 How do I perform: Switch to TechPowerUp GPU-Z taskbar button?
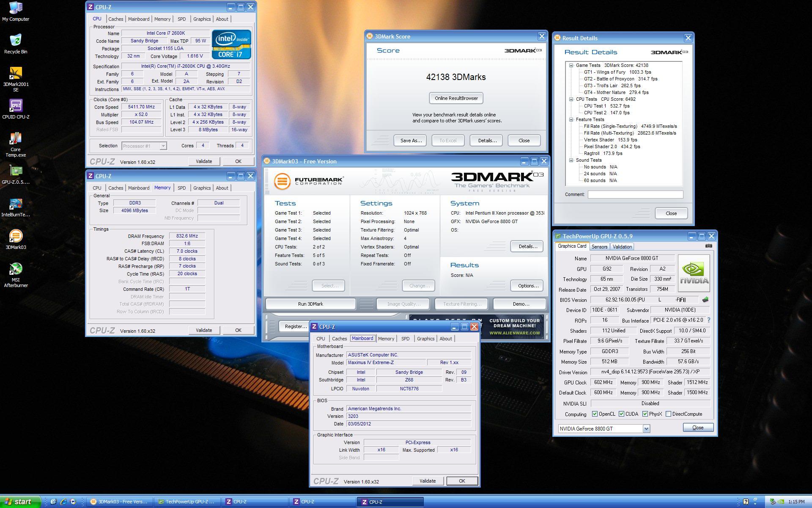tap(187, 502)
